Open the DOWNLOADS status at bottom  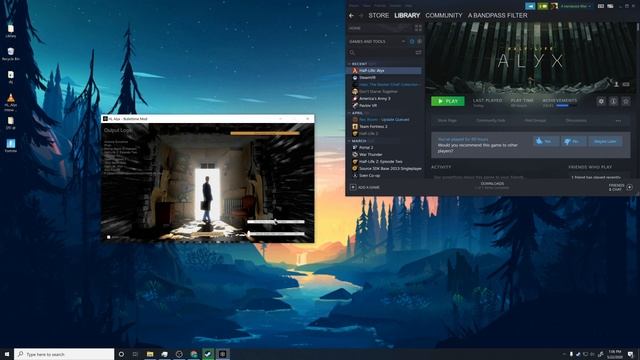point(492,185)
